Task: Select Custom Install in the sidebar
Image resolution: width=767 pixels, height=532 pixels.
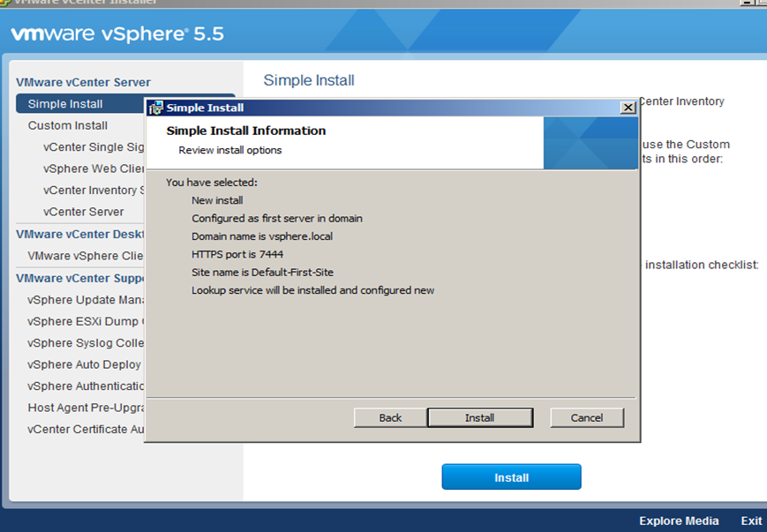Action: point(67,125)
